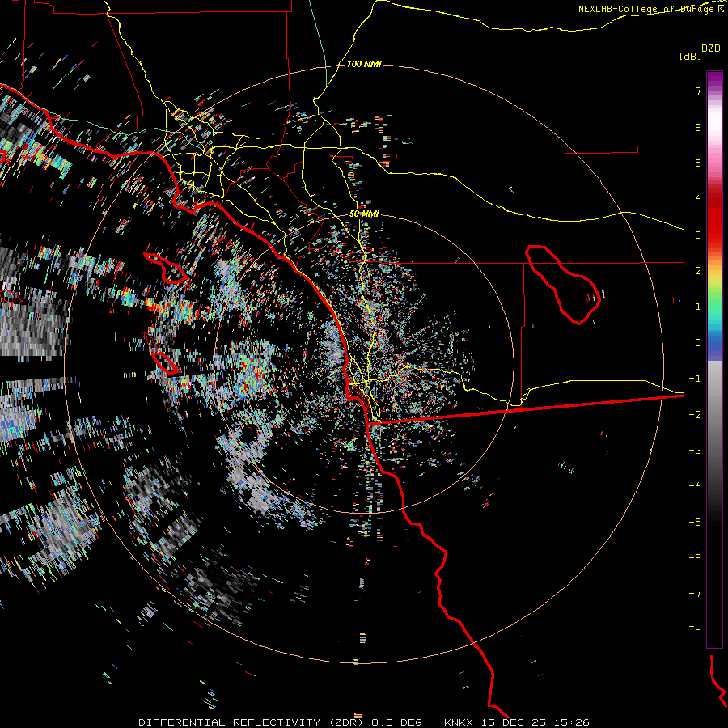The image size is (728, 728).
Task: Click the "KNKX" radar station ID
Action: click(x=459, y=722)
